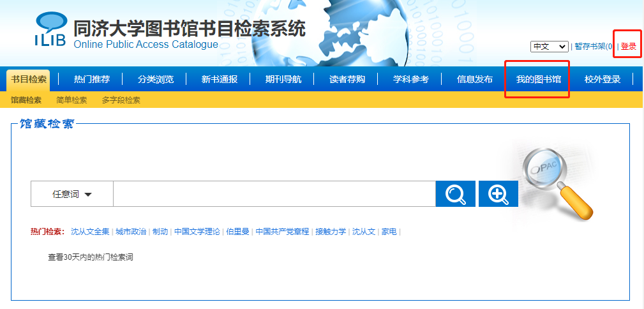This screenshot has width=644, height=309.
Task: Open the 中文 language selector
Action: 549,47
